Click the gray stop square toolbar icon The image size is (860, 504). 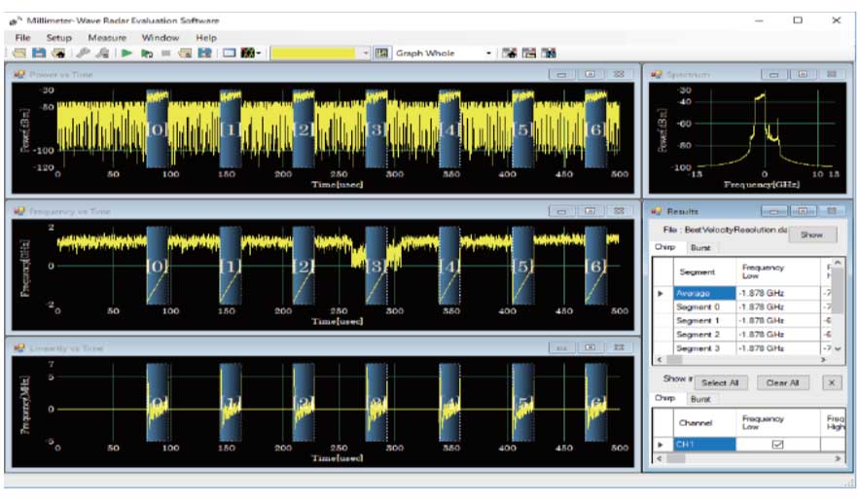[x=165, y=54]
